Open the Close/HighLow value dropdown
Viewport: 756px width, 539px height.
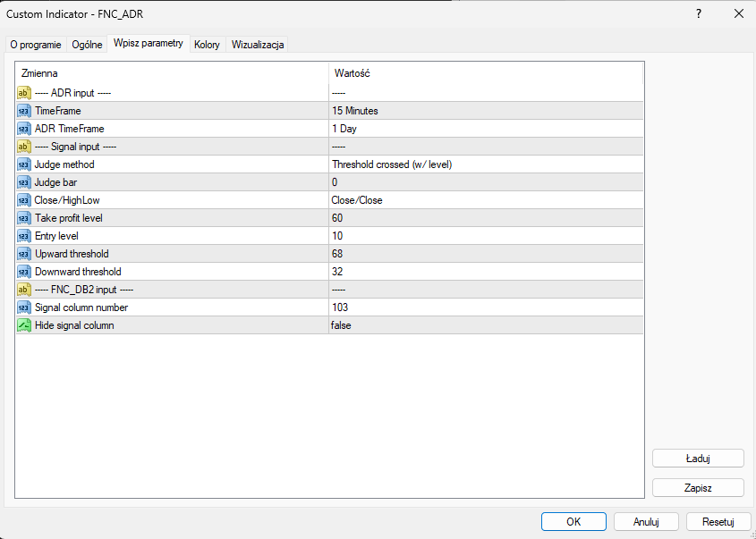485,200
